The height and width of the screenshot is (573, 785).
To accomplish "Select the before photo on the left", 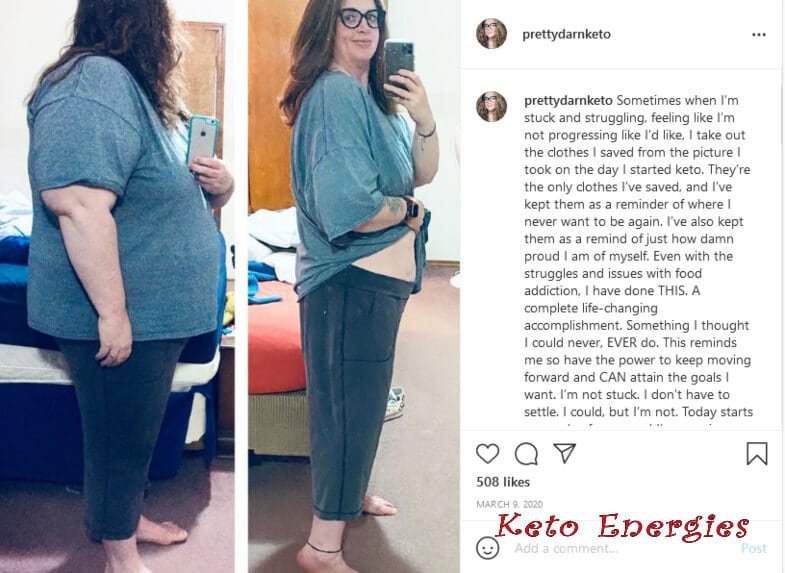I will click(117, 286).
